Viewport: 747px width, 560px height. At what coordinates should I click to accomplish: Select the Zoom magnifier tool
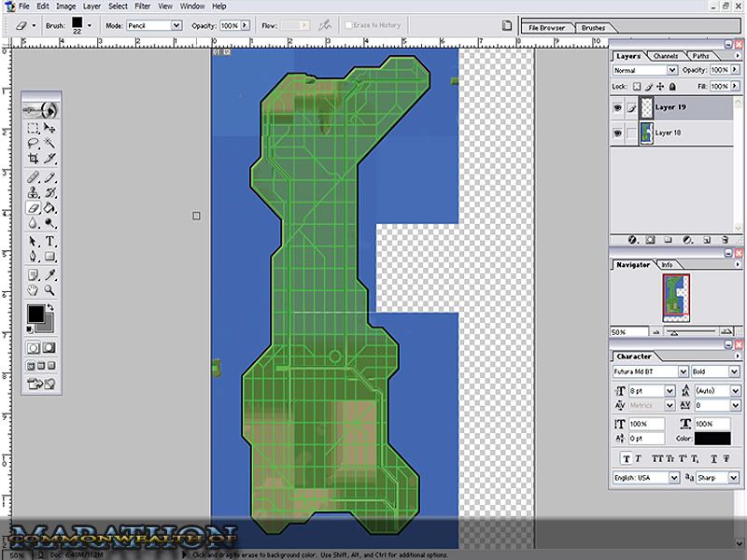tap(49, 290)
